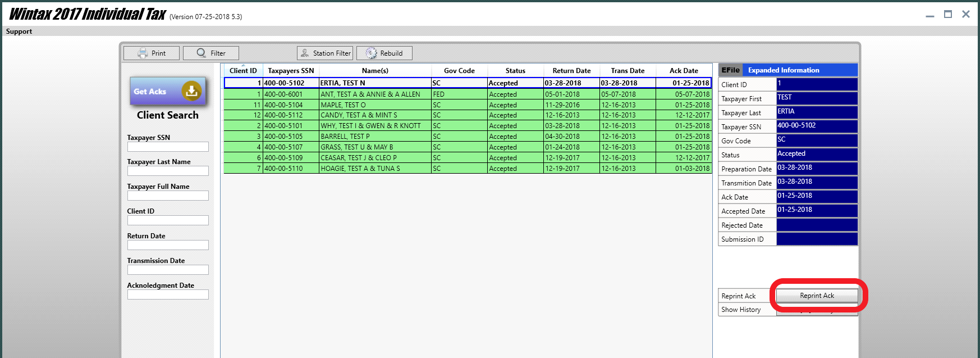This screenshot has height=358, width=980.
Task: Click the Status value in Expanded Information
Action: tap(817, 155)
